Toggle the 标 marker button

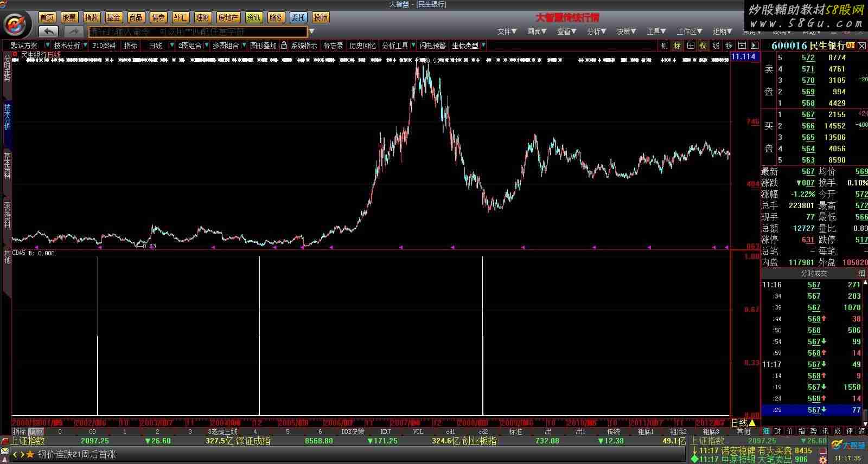click(x=677, y=46)
